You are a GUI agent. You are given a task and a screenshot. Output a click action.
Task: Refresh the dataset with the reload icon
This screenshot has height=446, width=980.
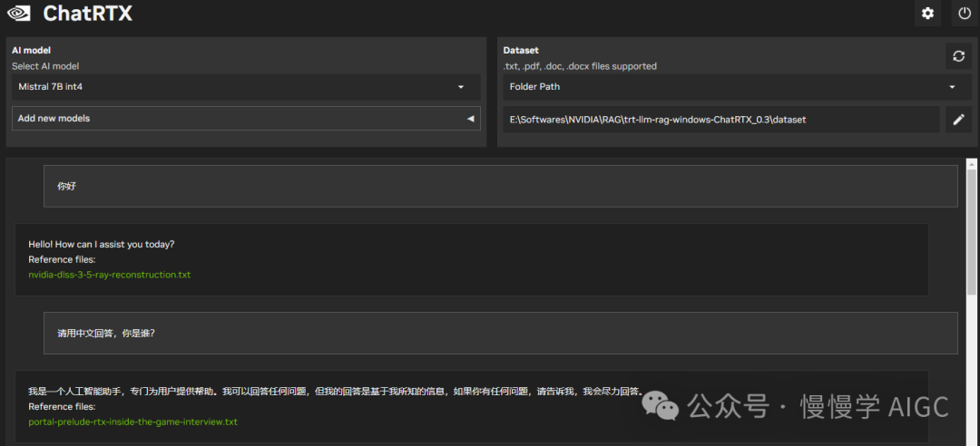(x=958, y=56)
